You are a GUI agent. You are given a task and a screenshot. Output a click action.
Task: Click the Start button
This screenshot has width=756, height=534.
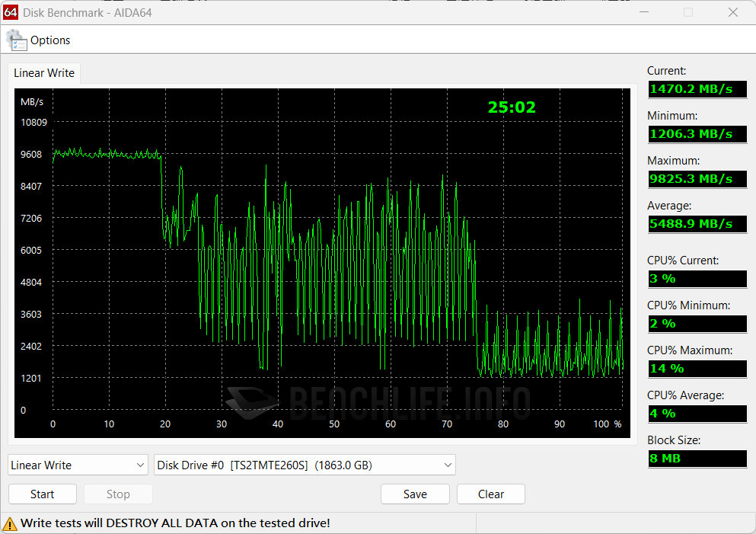(43, 494)
